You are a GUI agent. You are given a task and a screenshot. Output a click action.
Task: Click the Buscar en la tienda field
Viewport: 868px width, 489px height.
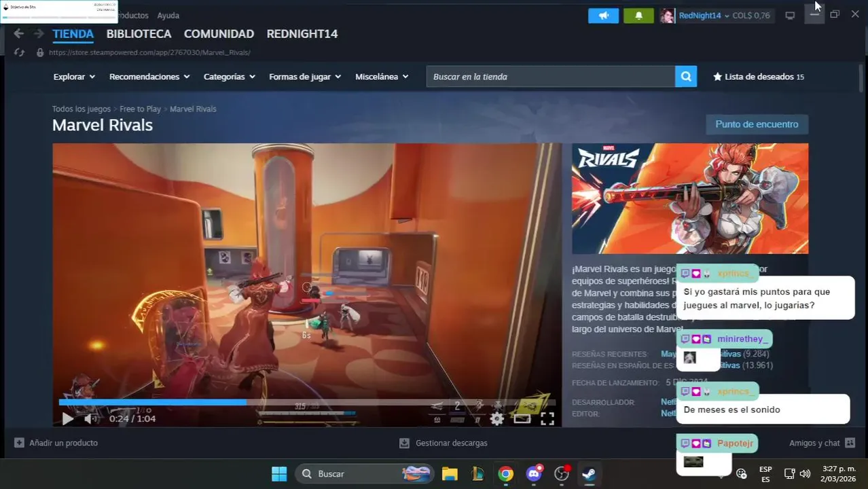point(551,77)
